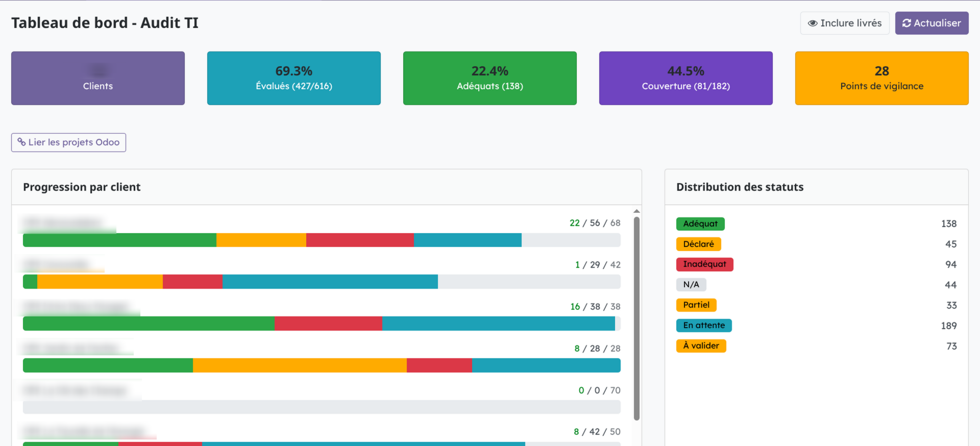Click the Déclaré status badge
The image size is (980, 446).
(698, 244)
